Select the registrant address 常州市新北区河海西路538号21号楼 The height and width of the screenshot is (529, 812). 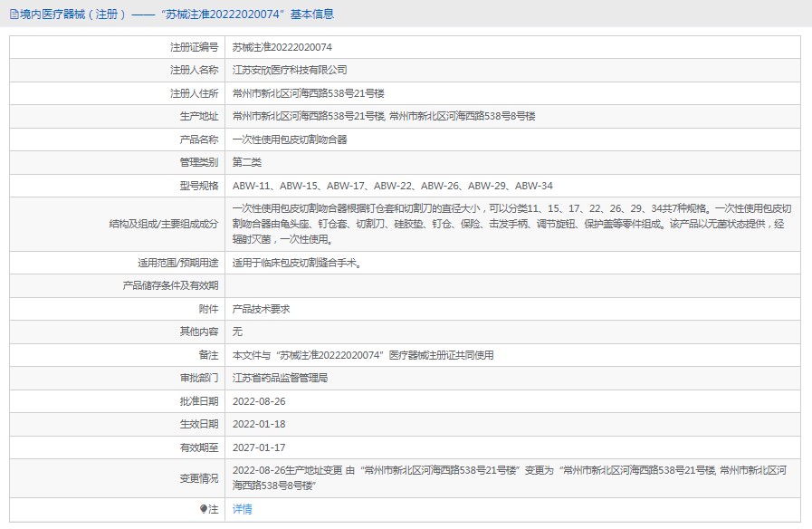pyautogui.click(x=308, y=93)
